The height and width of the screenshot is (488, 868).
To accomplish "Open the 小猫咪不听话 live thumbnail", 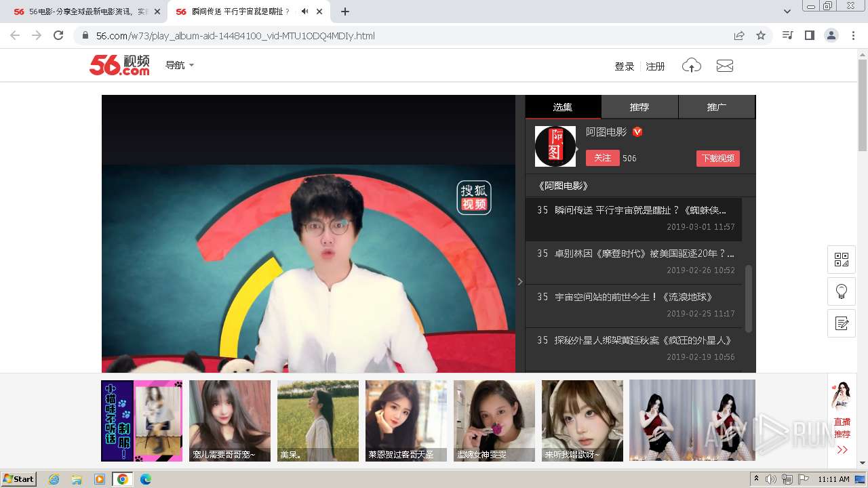I will (x=142, y=421).
